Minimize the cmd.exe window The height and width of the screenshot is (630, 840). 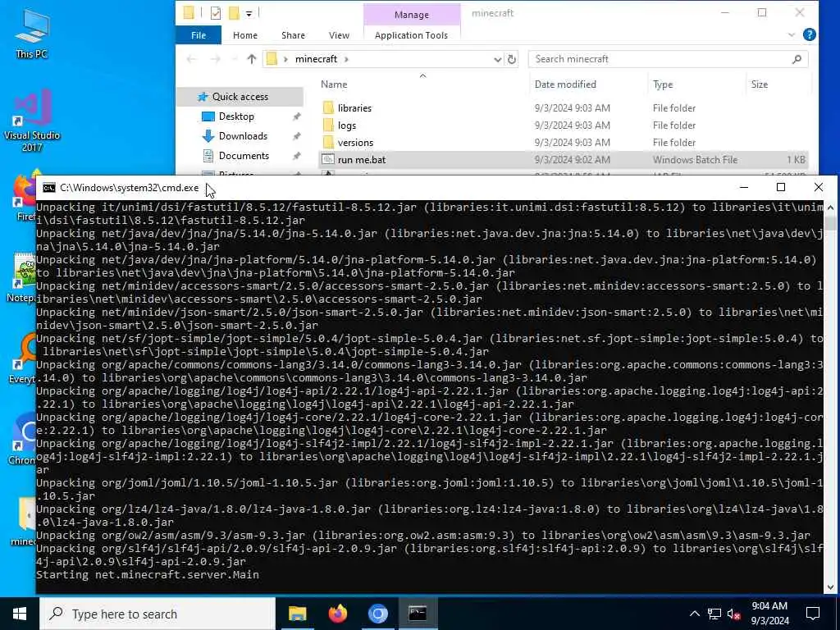point(743,187)
